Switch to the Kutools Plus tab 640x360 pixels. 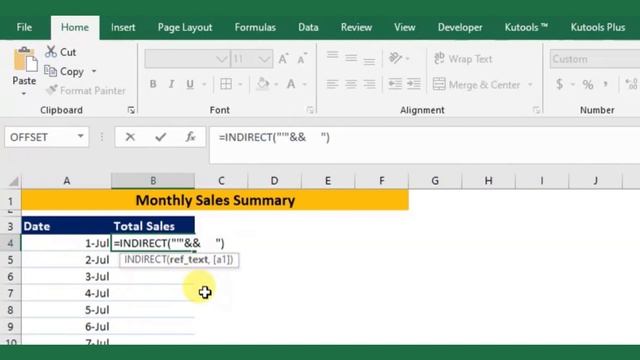coord(598,27)
